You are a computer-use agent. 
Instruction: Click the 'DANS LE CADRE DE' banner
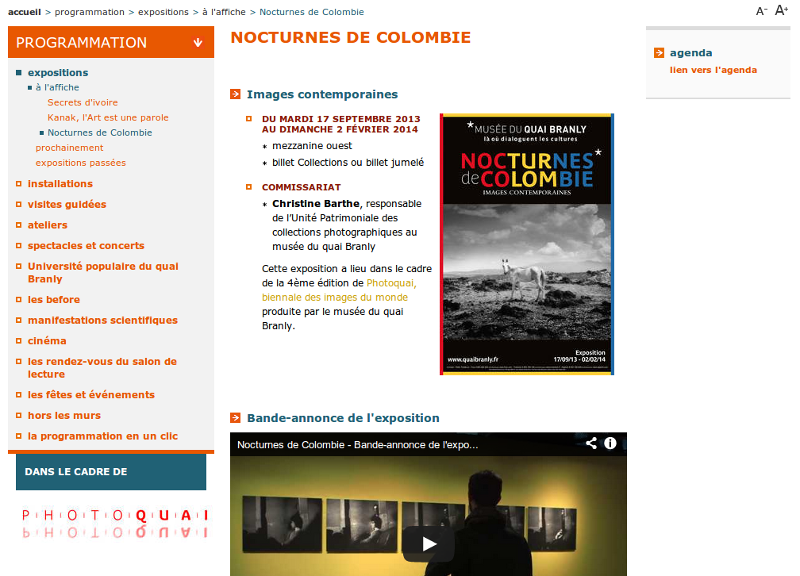(111, 472)
